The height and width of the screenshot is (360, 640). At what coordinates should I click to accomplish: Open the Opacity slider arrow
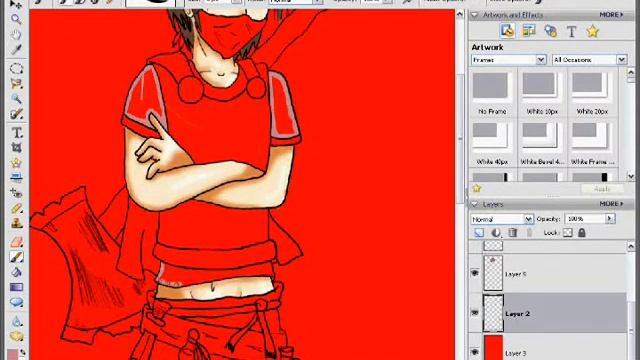[x=610, y=219]
